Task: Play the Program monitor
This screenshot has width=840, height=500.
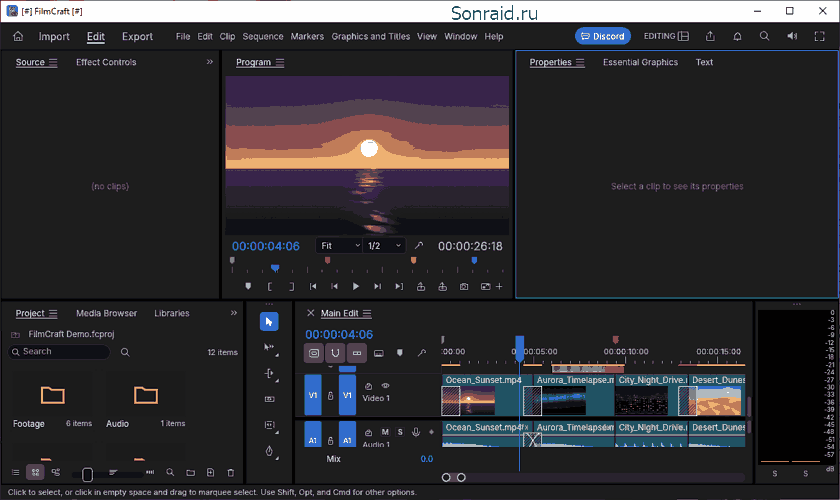Action: coord(356,287)
